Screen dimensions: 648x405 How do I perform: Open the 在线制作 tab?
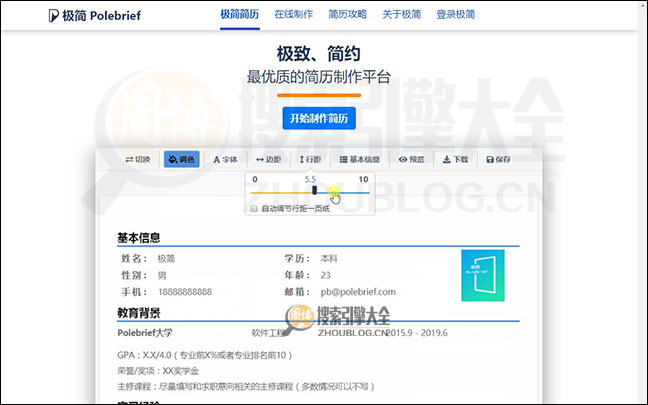coord(293,14)
